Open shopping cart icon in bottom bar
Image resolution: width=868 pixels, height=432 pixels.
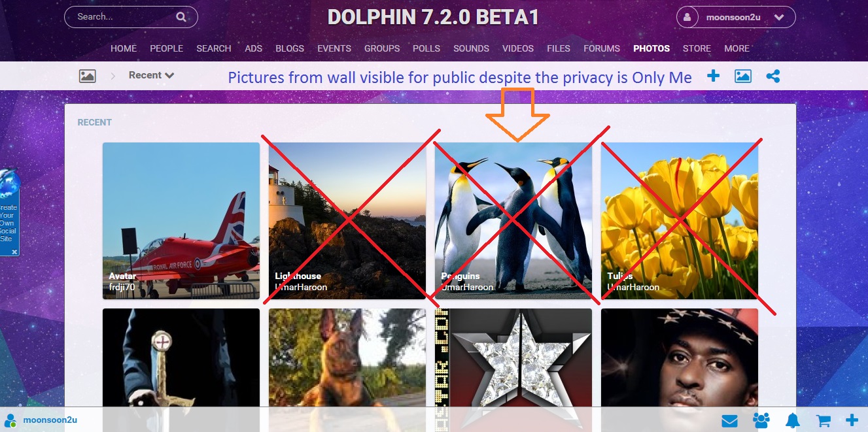[824, 420]
